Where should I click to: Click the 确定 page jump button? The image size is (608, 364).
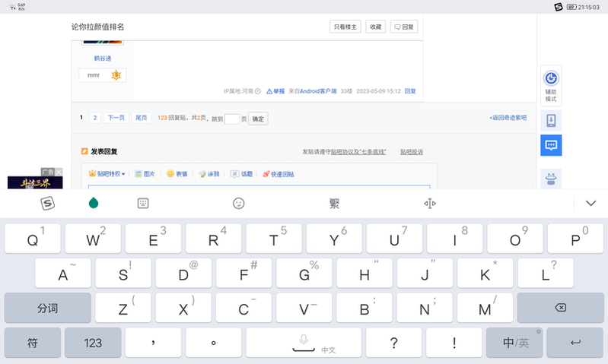(258, 119)
